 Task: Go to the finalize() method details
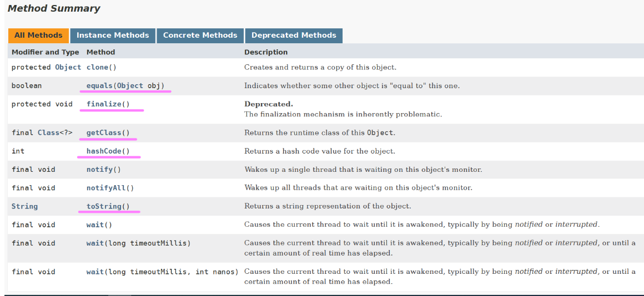[x=108, y=104]
